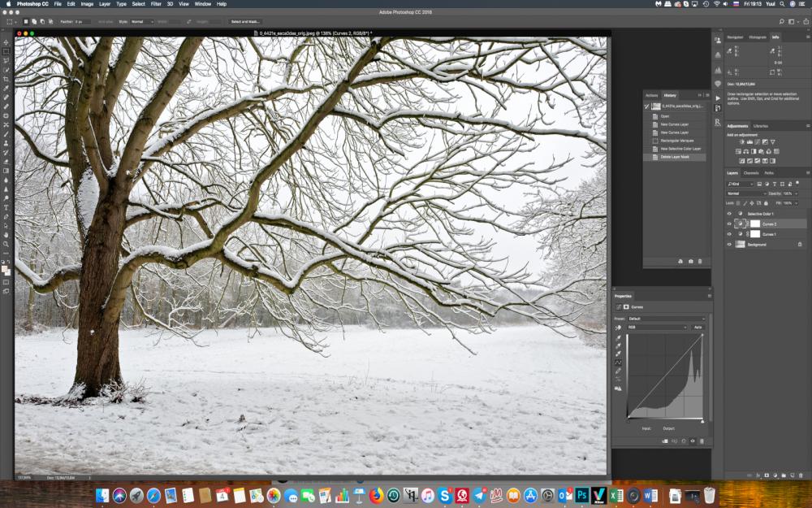This screenshot has width=812, height=508.
Task: Select the Move tool
Action: click(x=6, y=42)
